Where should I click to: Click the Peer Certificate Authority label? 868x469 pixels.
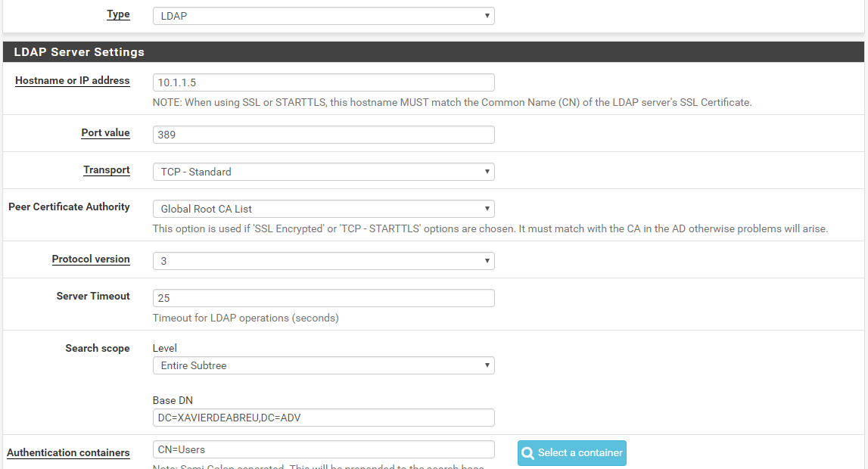pyautogui.click(x=69, y=207)
